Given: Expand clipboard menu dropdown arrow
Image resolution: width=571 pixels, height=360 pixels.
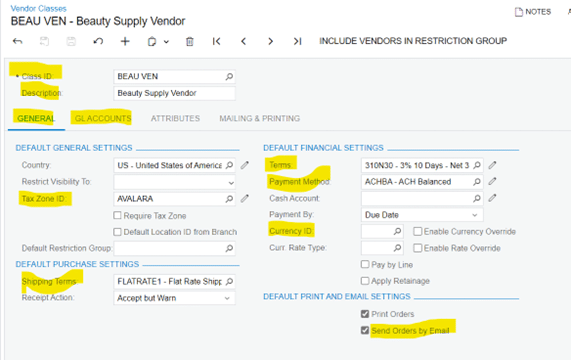Looking at the screenshot, I should [166, 42].
